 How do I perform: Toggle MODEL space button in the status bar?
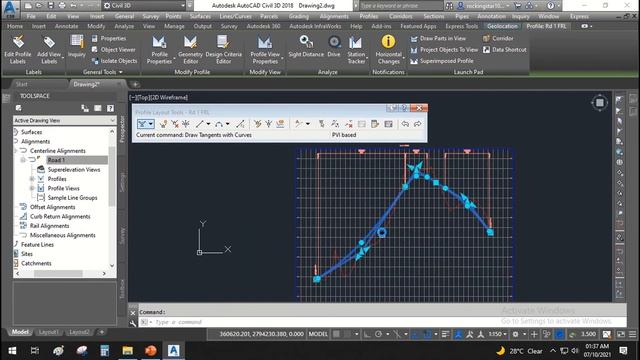318,334
